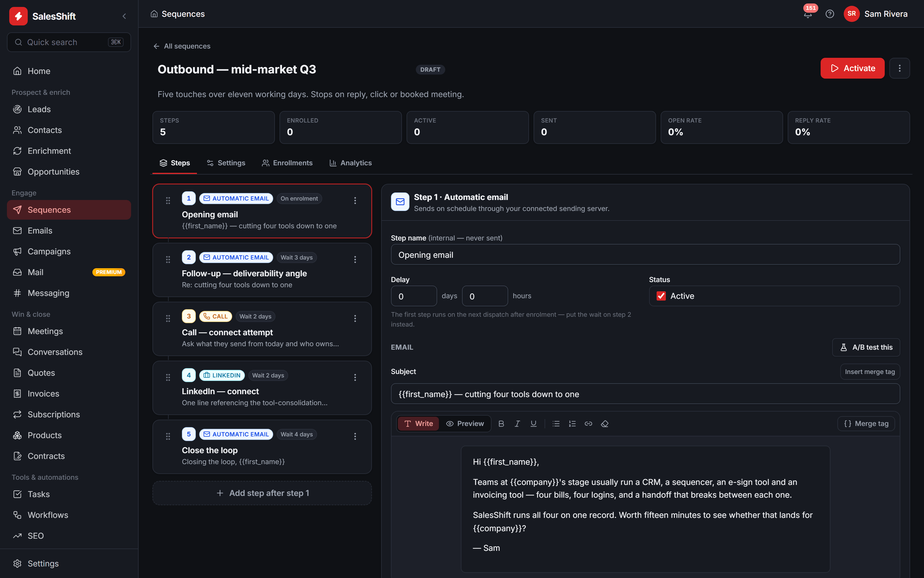Viewport: 924px width, 578px height.
Task: Click the email Subject field
Action: click(645, 394)
